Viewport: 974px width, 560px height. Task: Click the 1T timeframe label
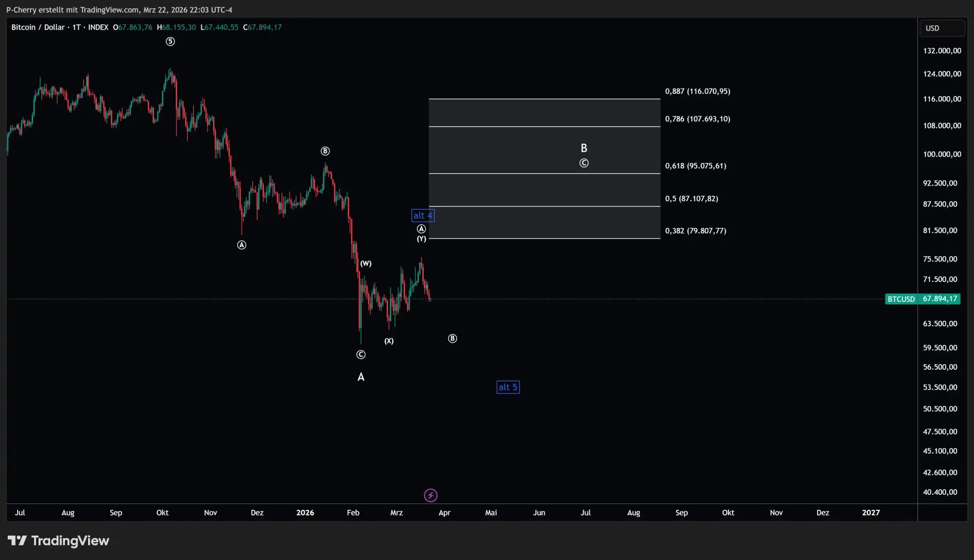(x=75, y=27)
